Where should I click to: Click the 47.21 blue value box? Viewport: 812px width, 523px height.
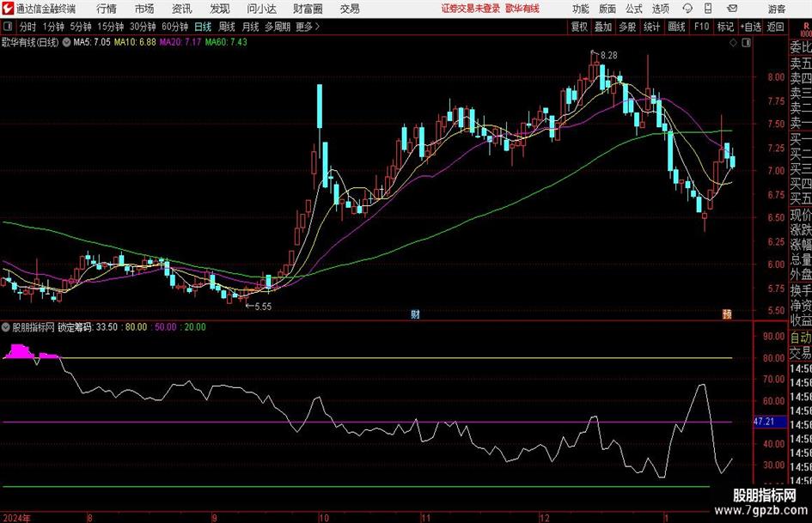pos(769,422)
